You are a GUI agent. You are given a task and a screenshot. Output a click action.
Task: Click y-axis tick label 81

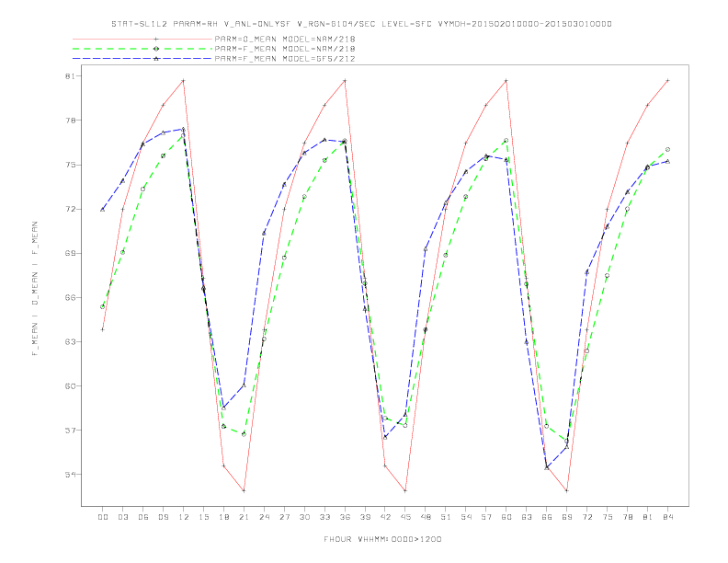[70, 75]
